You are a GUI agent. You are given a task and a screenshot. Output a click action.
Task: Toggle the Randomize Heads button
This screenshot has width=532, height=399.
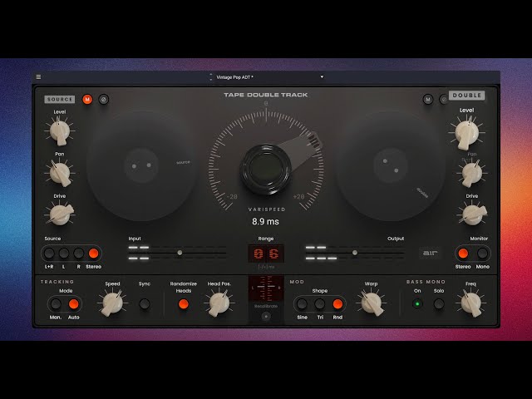pos(183,304)
